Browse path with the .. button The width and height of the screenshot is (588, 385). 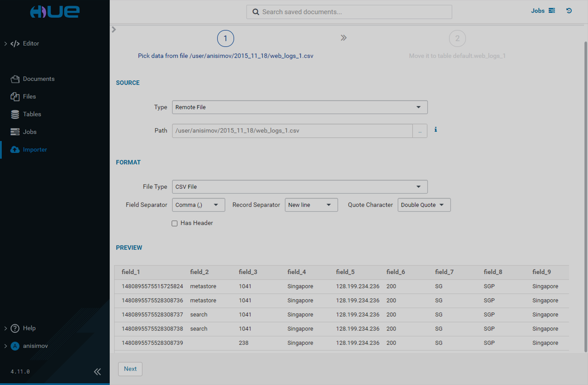point(420,131)
